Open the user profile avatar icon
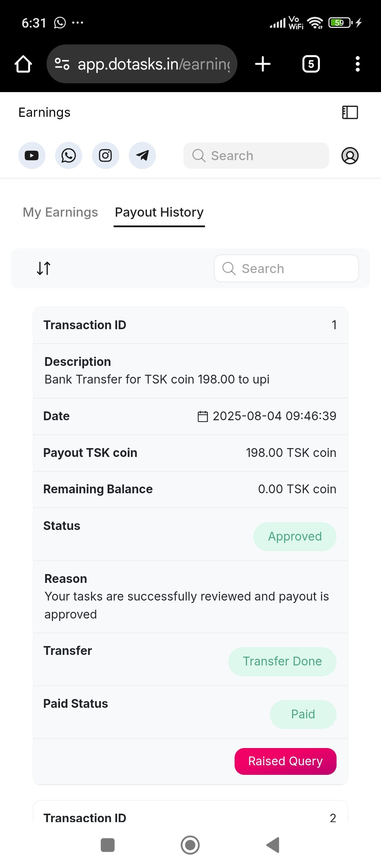 tap(350, 156)
